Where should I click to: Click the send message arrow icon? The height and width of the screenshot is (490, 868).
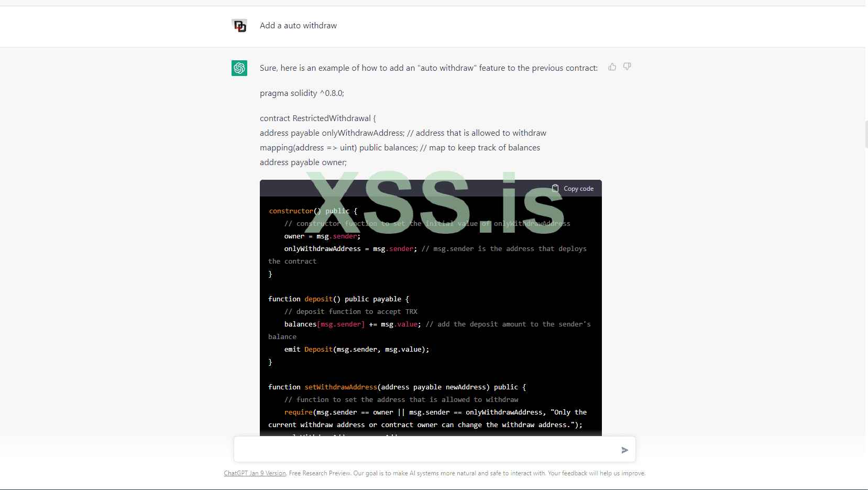tap(624, 450)
